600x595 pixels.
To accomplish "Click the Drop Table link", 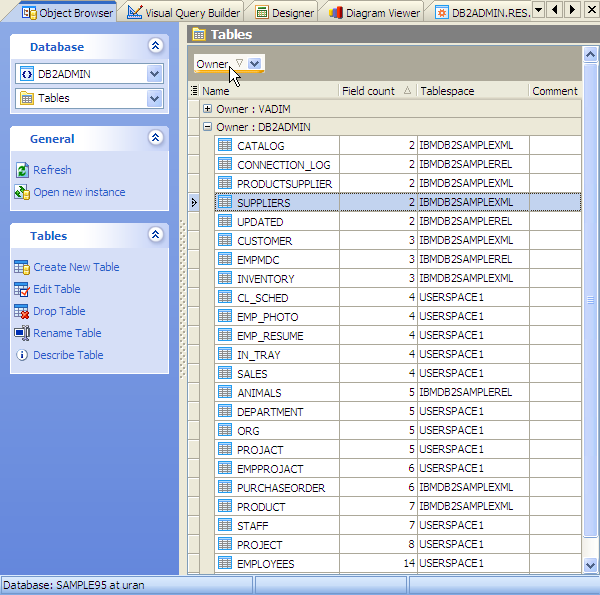I will pyautogui.click(x=59, y=311).
